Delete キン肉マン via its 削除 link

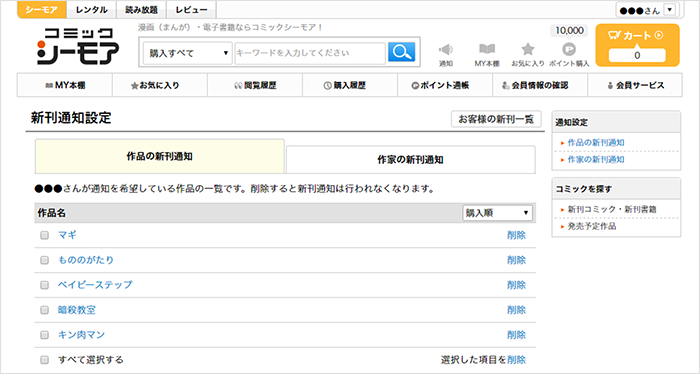pos(517,335)
